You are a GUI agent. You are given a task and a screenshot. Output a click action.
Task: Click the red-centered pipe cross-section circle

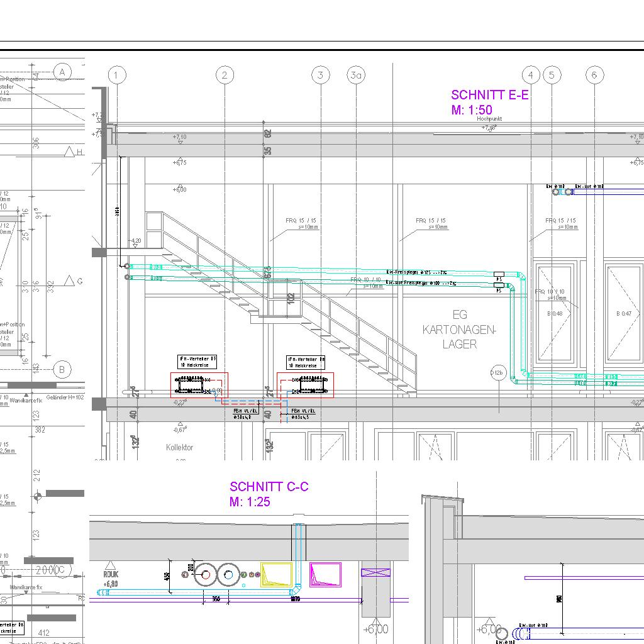(x=205, y=574)
